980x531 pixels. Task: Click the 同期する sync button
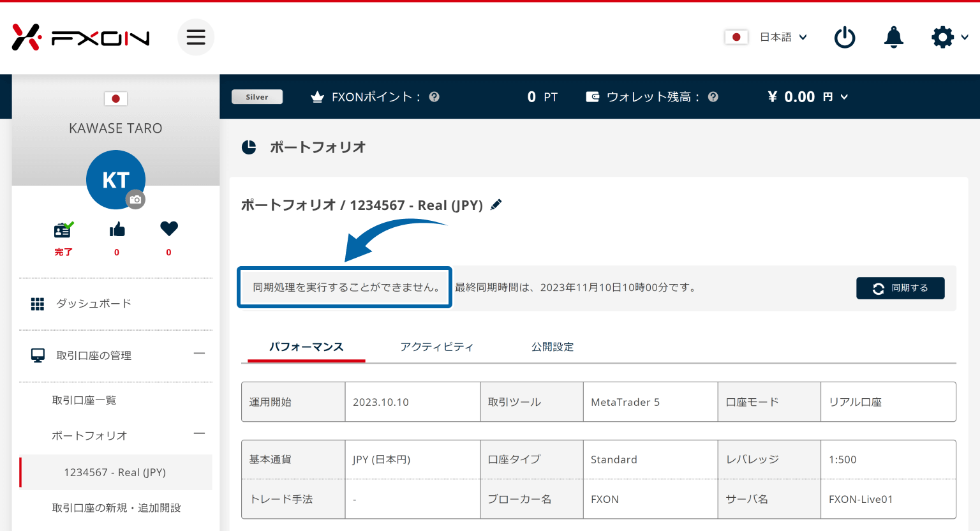click(x=900, y=288)
